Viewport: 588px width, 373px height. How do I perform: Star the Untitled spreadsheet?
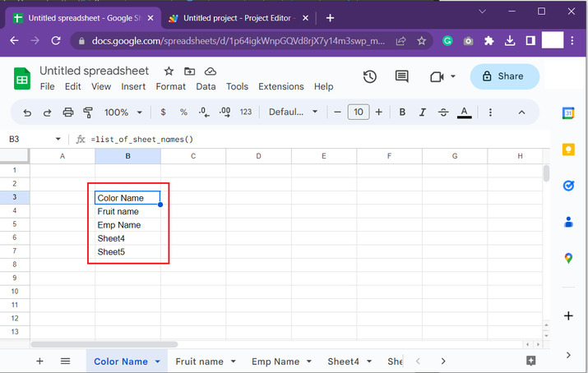click(169, 71)
